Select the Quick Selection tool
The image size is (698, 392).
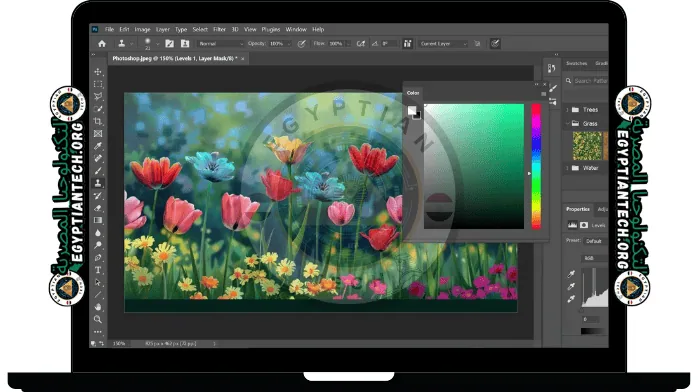click(x=98, y=109)
